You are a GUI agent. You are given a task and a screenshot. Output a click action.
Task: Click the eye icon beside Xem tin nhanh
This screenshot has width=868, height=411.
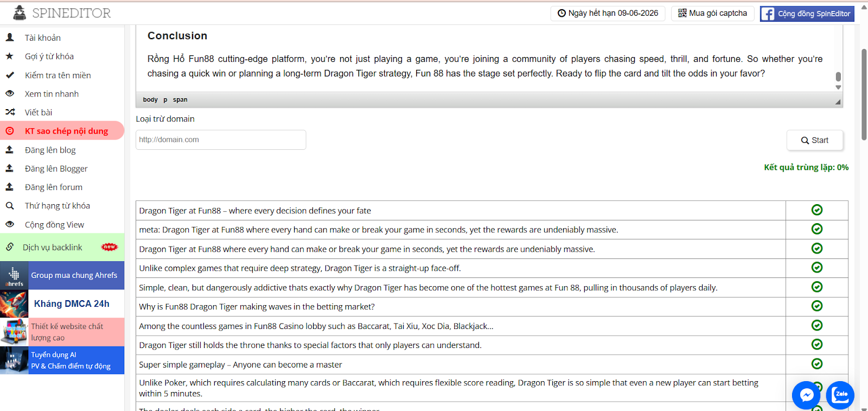10,93
